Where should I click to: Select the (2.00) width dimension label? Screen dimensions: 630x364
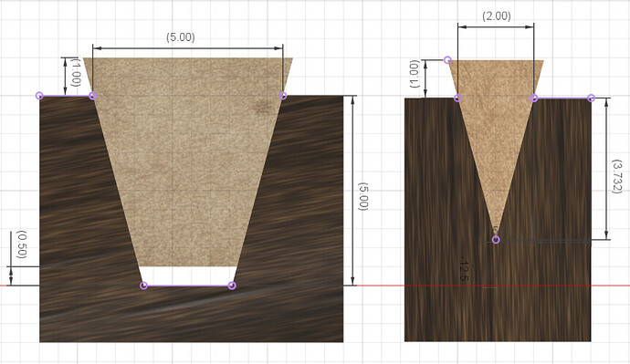click(x=497, y=16)
